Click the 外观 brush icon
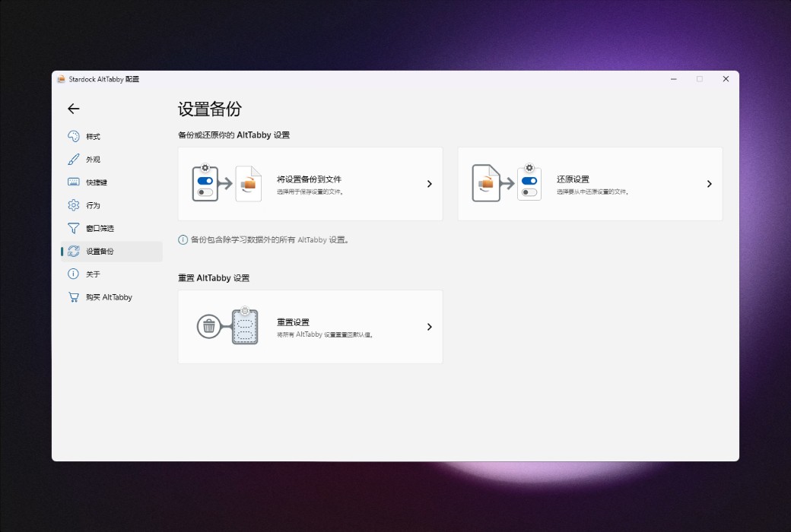The height and width of the screenshot is (532, 791). tap(74, 160)
